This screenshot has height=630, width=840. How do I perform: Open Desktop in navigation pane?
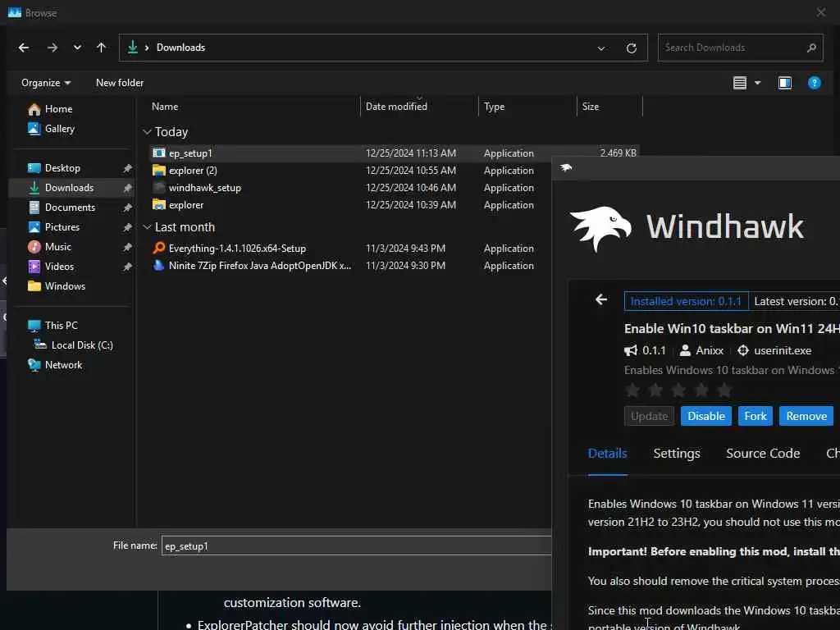[62, 168]
